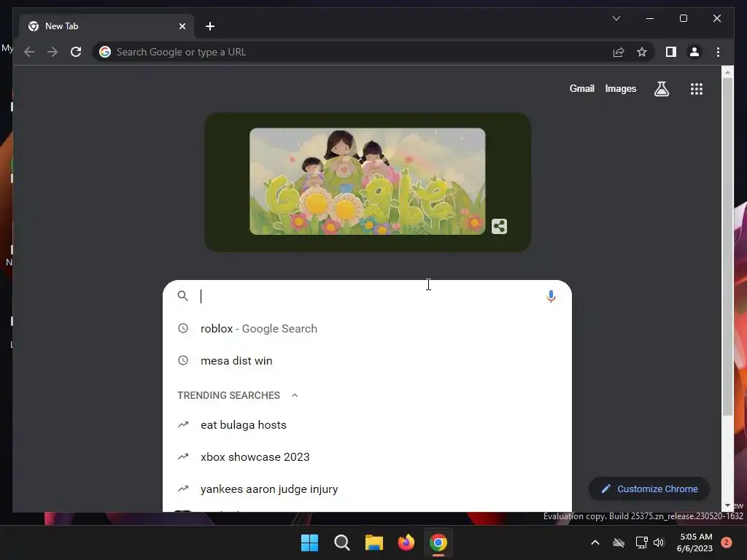Open the volume control in system tray
Viewport: 747px width, 560px height.
coord(659,542)
